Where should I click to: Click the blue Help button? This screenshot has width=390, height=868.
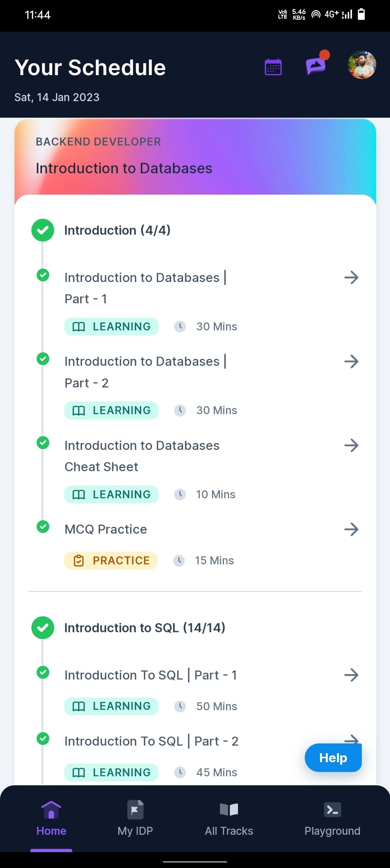click(333, 758)
